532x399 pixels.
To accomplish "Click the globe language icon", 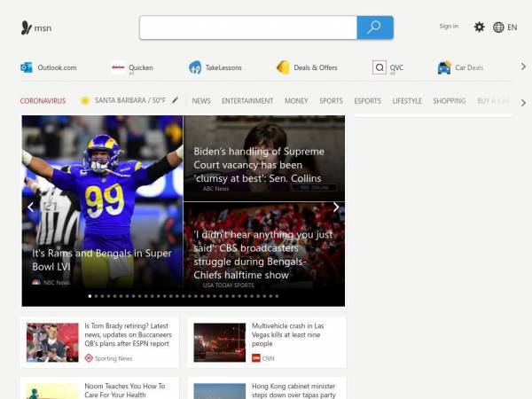I will pyautogui.click(x=498, y=27).
